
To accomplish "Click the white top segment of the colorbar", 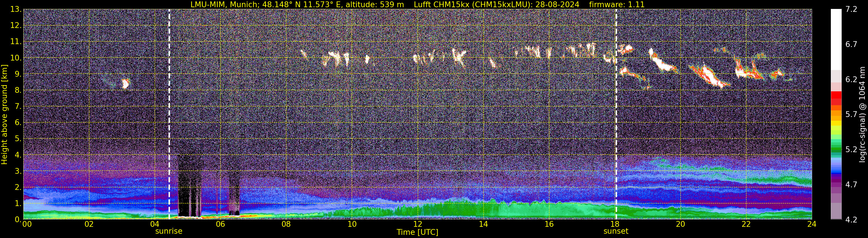I will click(x=836, y=39).
